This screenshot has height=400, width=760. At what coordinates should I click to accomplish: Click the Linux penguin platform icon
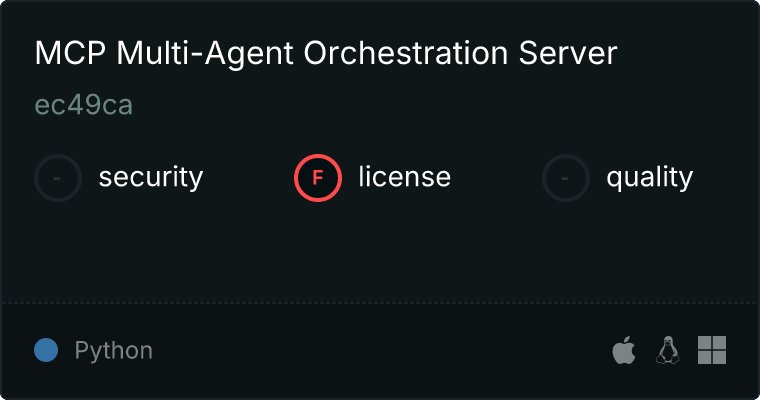click(667, 350)
